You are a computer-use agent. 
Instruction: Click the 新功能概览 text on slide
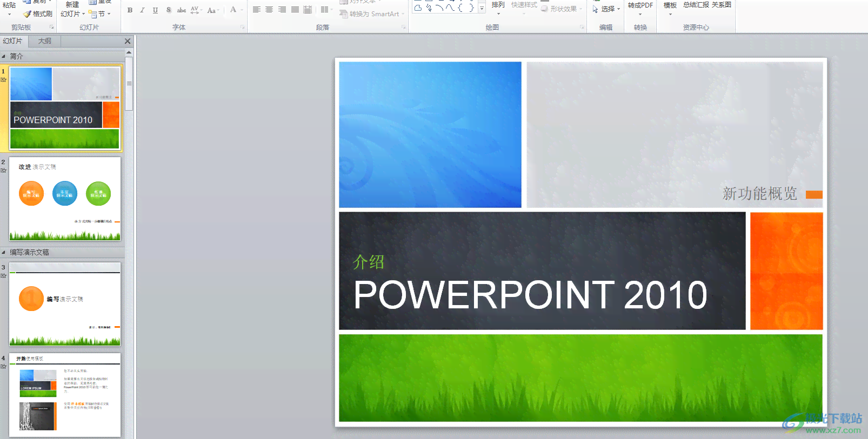(759, 193)
